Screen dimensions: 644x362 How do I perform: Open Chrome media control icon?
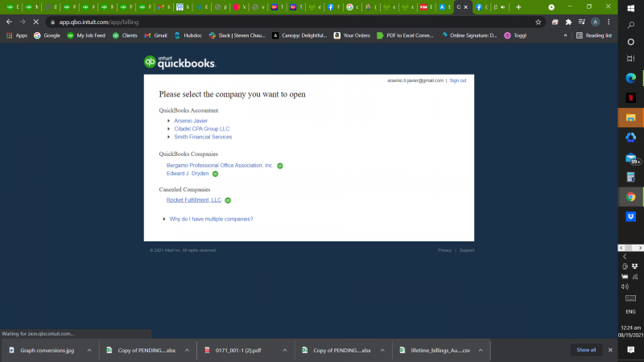point(581,23)
